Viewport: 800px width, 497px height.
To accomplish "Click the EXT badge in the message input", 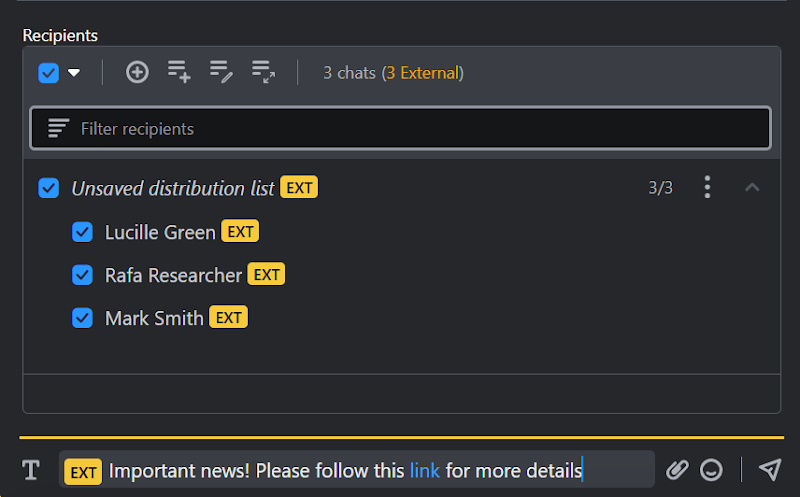I will pyautogui.click(x=83, y=472).
